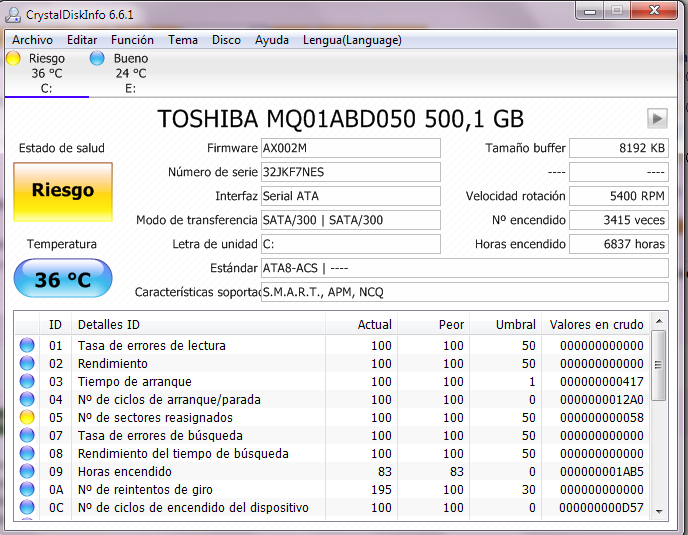Select the Rendimiento attribute row text
Viewport: 688px width, 535px height.
pos(113,363)
